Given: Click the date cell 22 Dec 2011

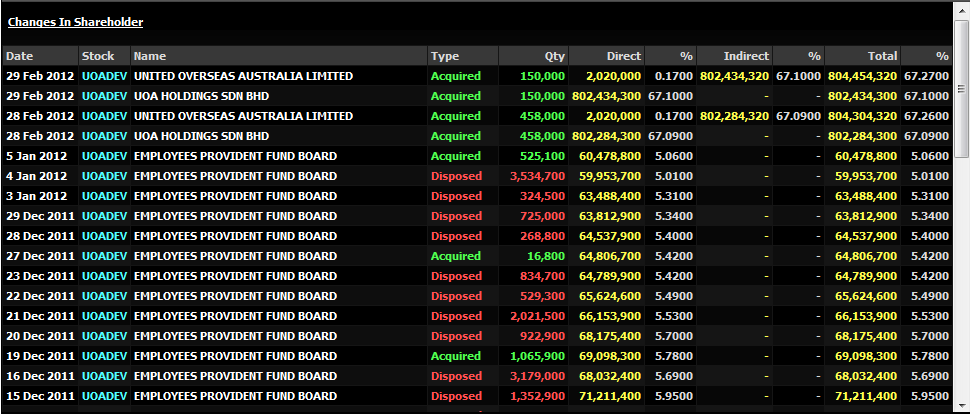Looking at the screenshot, I should [x=40, y=296].
